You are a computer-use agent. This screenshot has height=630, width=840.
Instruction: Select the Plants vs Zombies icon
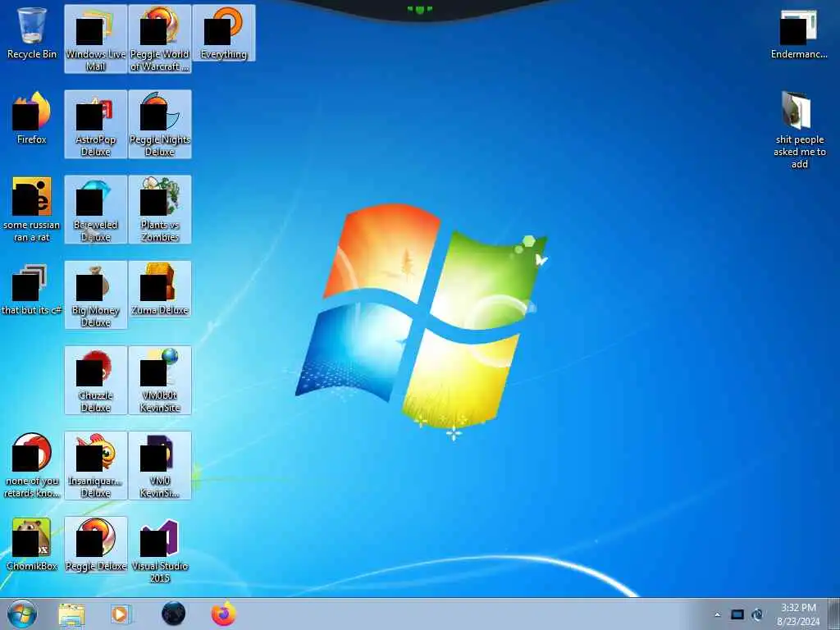click(x=160, y=209)
